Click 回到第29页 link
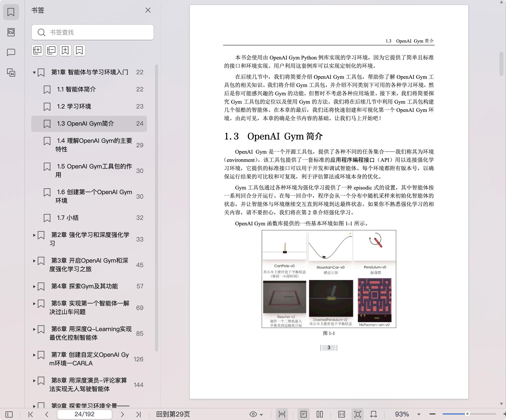This screenshot has width=506, height=420. click(173, 414)
